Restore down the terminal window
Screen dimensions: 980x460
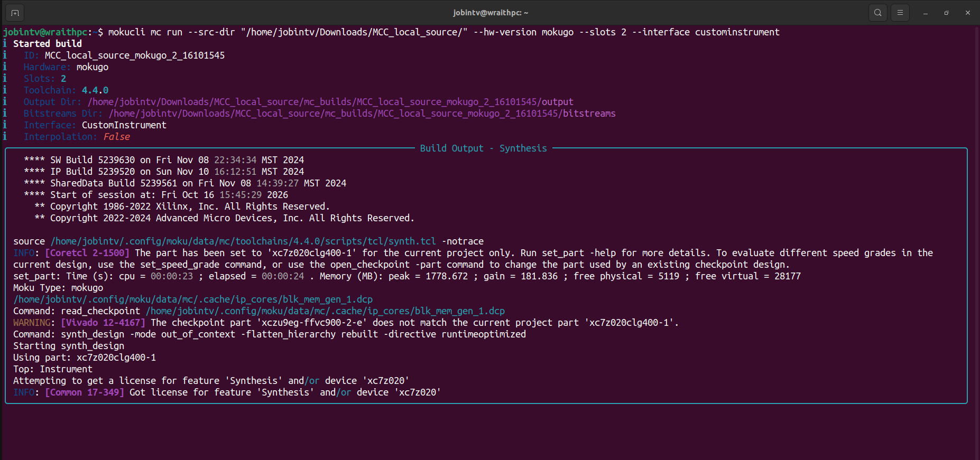(947, 13)
